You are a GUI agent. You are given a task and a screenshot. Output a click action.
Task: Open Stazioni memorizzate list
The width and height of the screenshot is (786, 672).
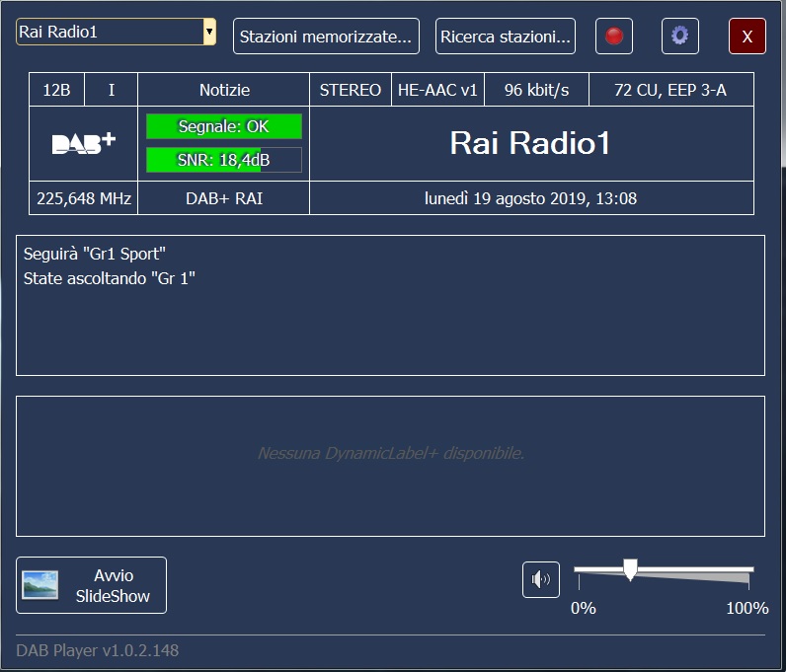(326, 37)
